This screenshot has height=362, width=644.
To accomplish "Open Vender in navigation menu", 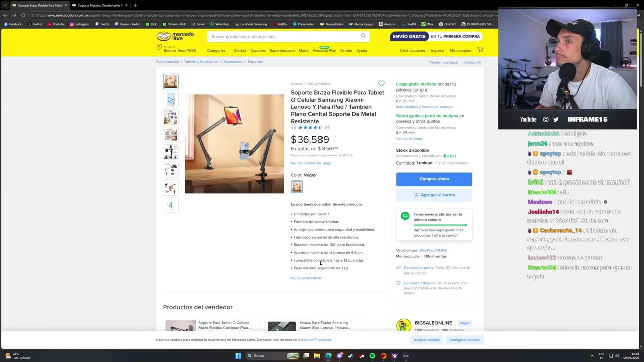I will pos(346,50).
